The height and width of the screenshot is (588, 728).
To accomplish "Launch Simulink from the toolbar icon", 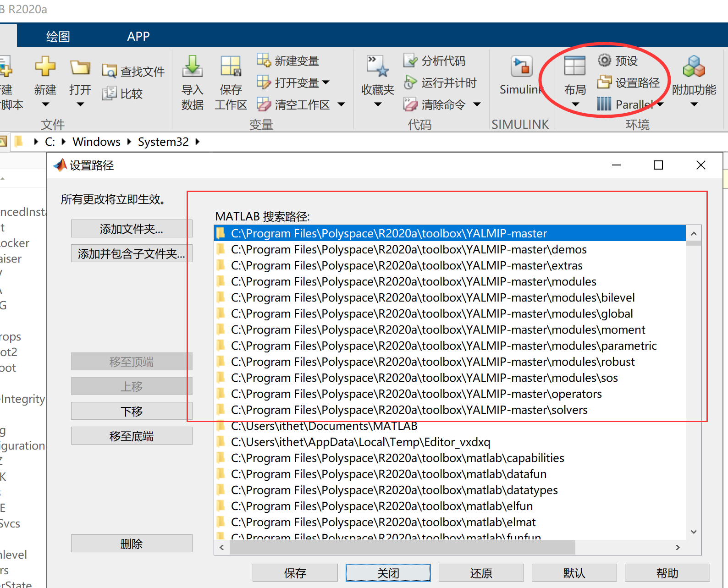I will coord(521,66).
